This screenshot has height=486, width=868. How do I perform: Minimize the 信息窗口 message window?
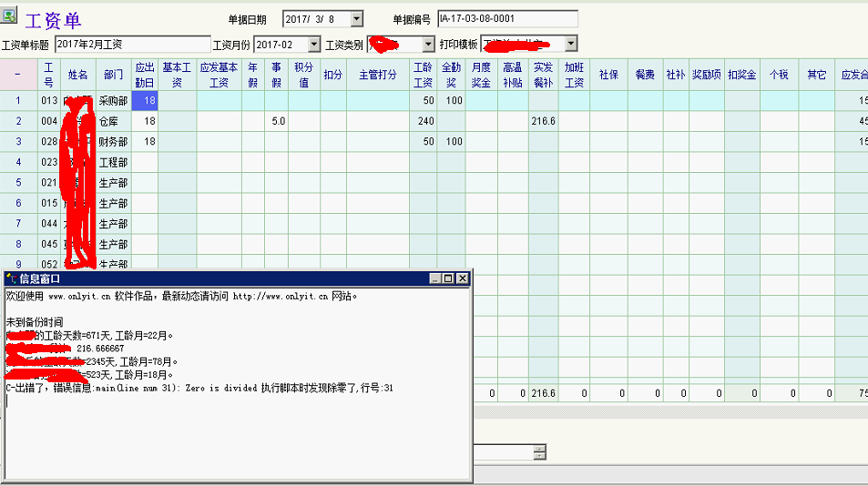pos(435,278)
